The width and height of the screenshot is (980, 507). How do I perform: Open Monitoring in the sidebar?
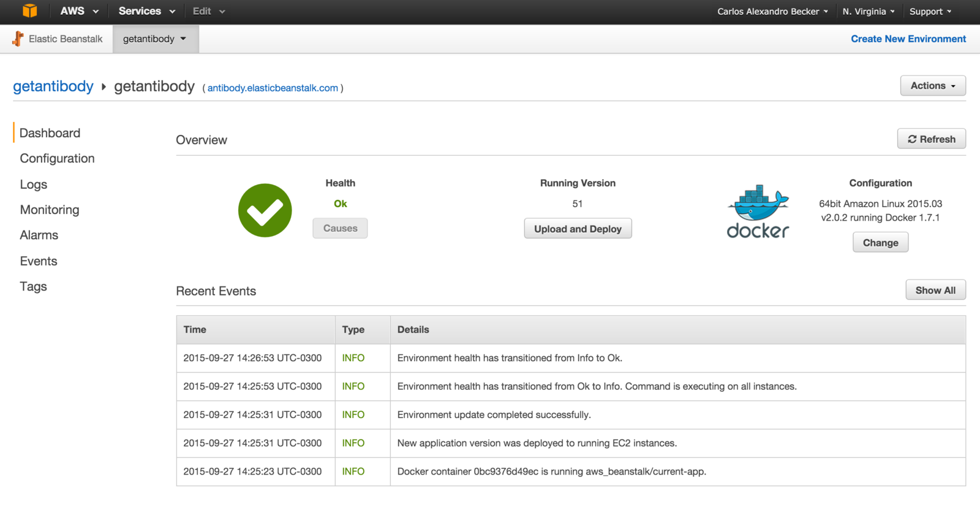[50, 210]
